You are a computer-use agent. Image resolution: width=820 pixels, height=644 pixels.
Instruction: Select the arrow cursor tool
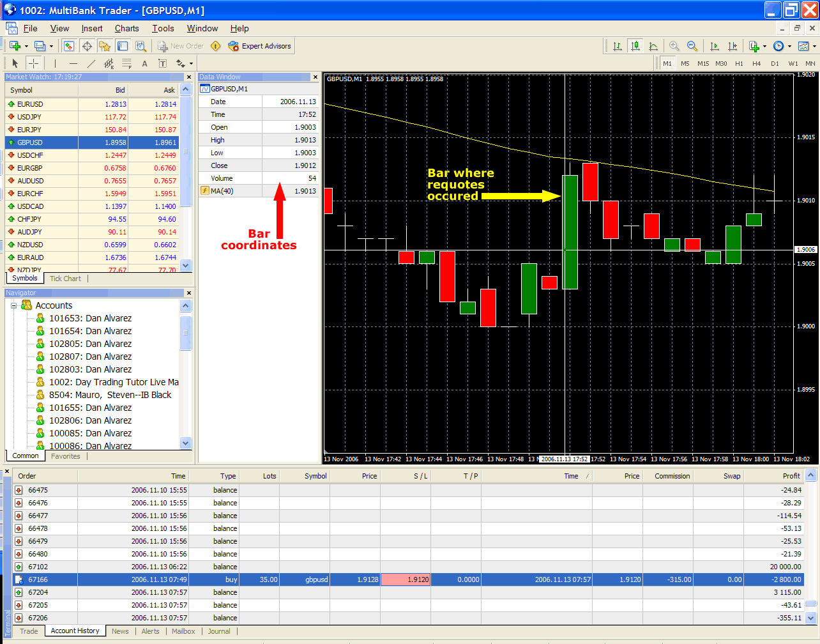tap(15, 63)
